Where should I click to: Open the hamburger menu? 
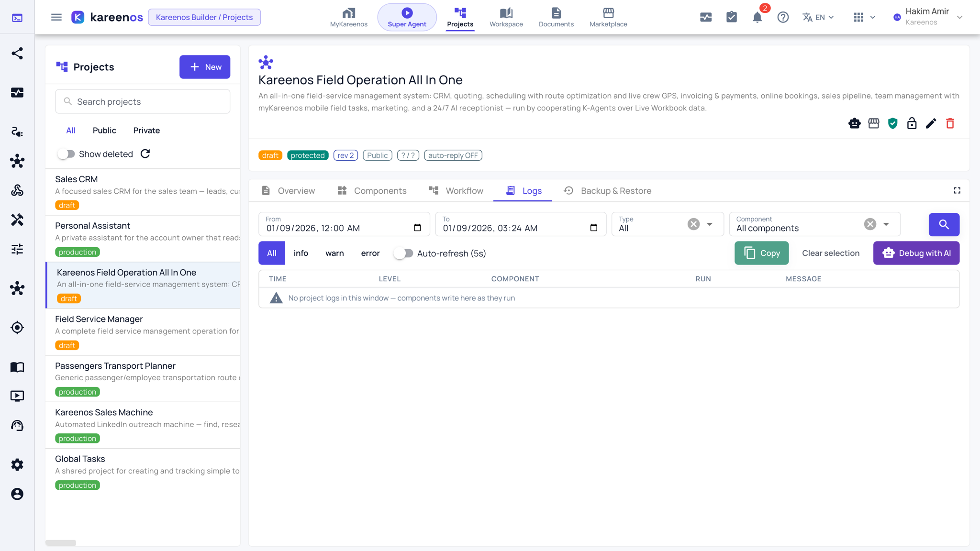56,17
